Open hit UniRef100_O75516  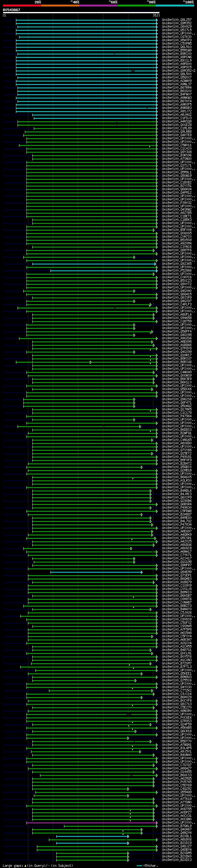pyautogui.click(x=177, y=680)
